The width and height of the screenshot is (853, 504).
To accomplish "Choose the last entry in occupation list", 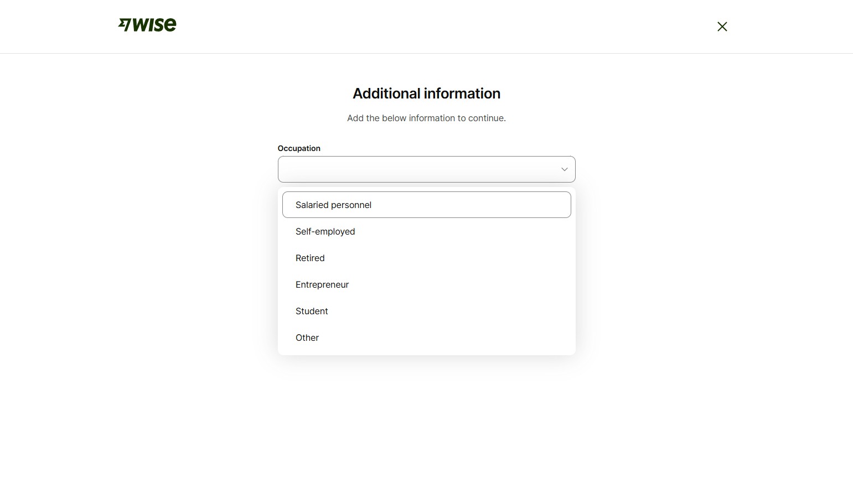I will click(x=307, y=337).
